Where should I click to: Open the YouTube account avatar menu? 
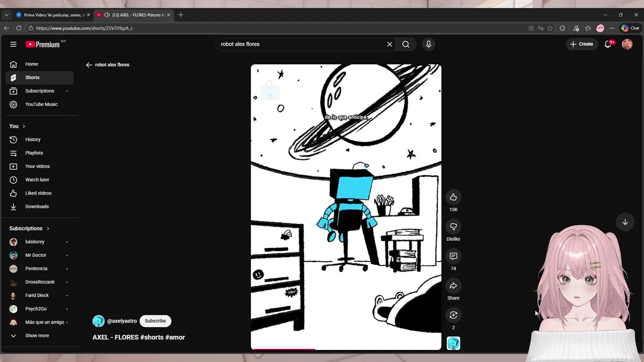coord(627,44)
